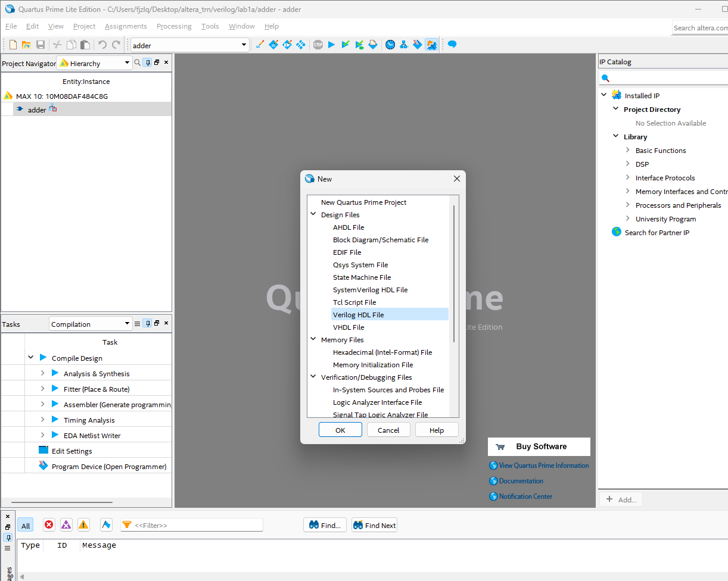Image resolution: width=728 pixels, height=581 pixels.
Task: Expand the Fitter (Place & Route) task
Action: [42, 388]
